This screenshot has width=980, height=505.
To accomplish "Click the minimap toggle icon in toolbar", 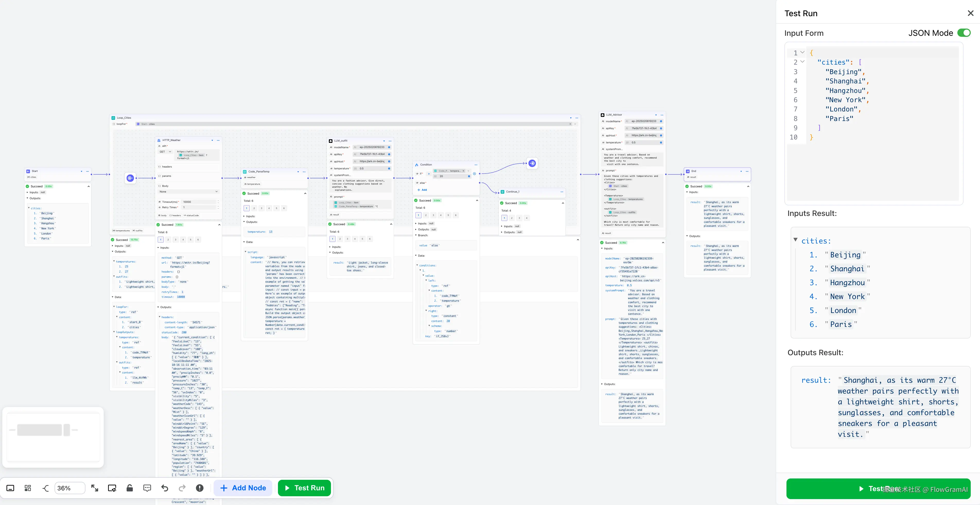I will [x=11, y=488].
